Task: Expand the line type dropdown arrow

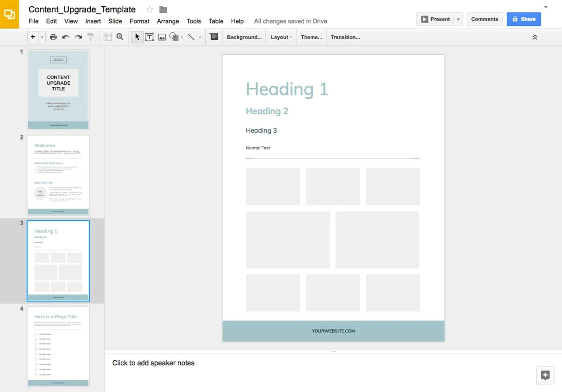Action: click(200, 37)
